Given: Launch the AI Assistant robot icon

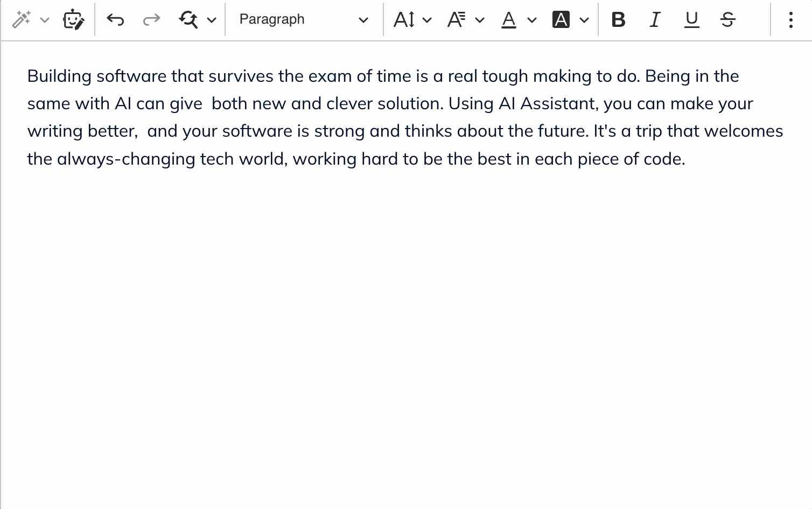Looking at the screenshot, I should [73, 20].
